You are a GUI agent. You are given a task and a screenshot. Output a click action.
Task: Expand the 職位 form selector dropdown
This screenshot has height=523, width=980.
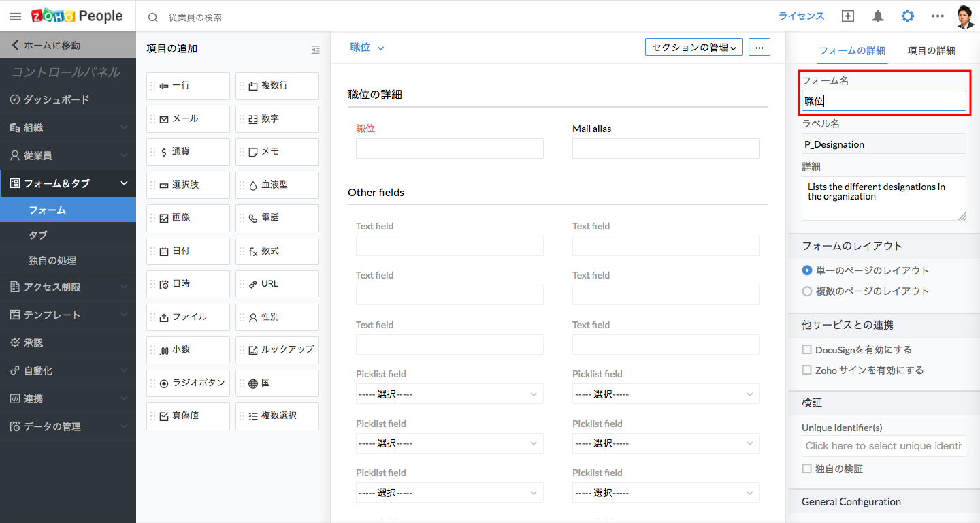point(367,48)
